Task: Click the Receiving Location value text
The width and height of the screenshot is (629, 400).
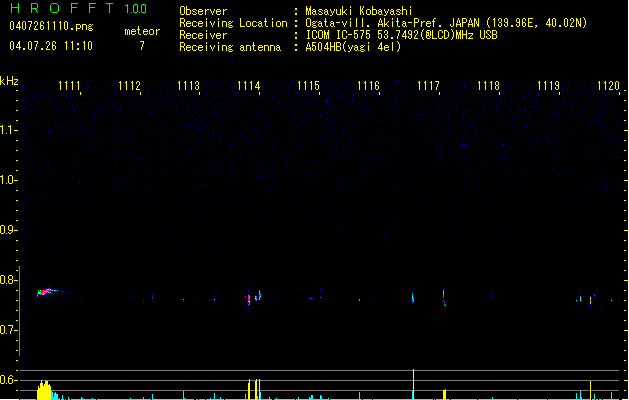Action: 446,23
